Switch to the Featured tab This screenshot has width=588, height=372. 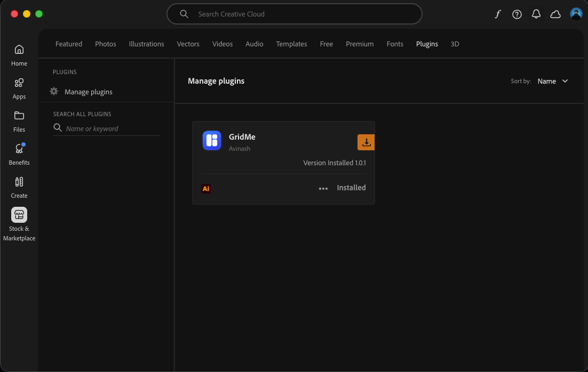69,44
